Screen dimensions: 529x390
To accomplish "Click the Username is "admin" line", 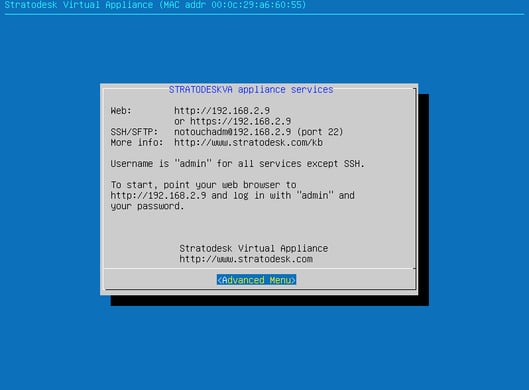I will (x=238, y=164).
